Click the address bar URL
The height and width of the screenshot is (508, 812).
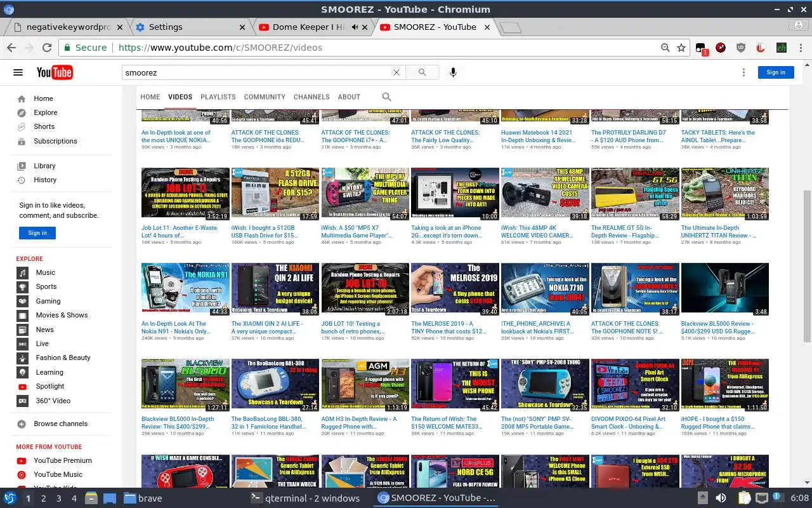[220, 48]
